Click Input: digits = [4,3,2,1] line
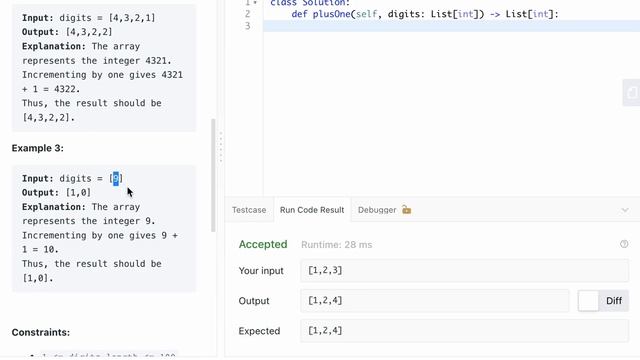640x360 pixels. tap(89, 18)
